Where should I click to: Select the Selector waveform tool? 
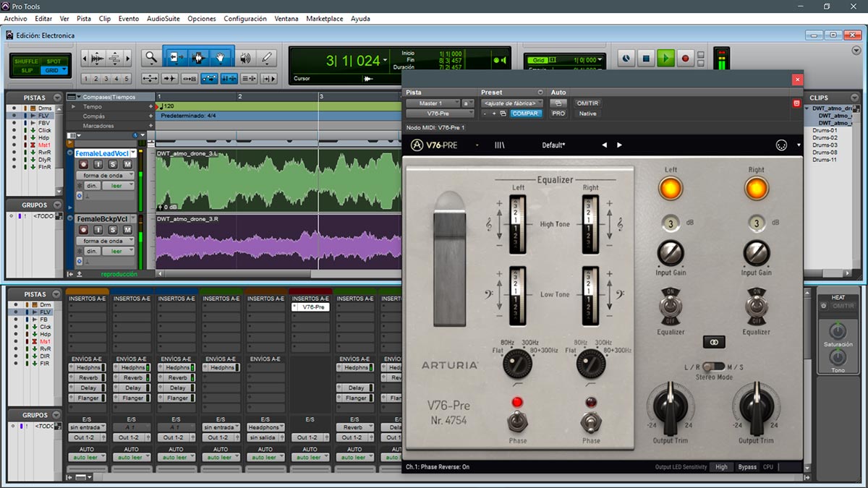coord(199,57)
